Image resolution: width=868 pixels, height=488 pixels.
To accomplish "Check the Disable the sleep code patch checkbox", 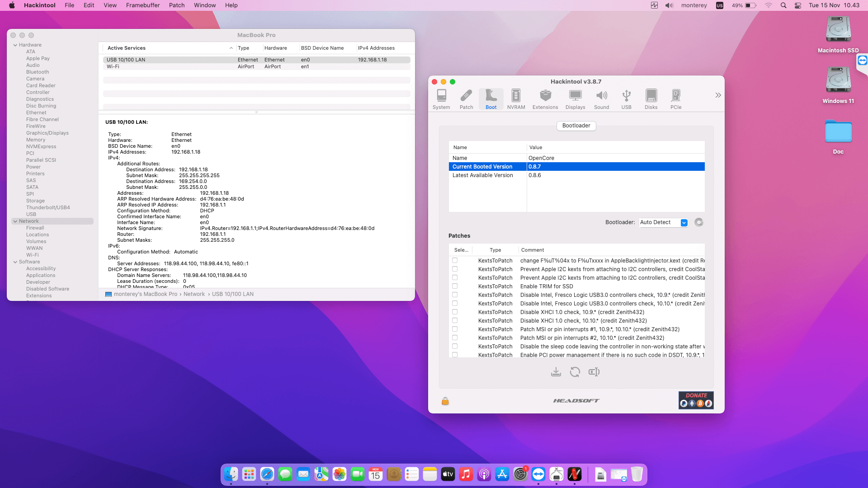I will pos(455,346).
